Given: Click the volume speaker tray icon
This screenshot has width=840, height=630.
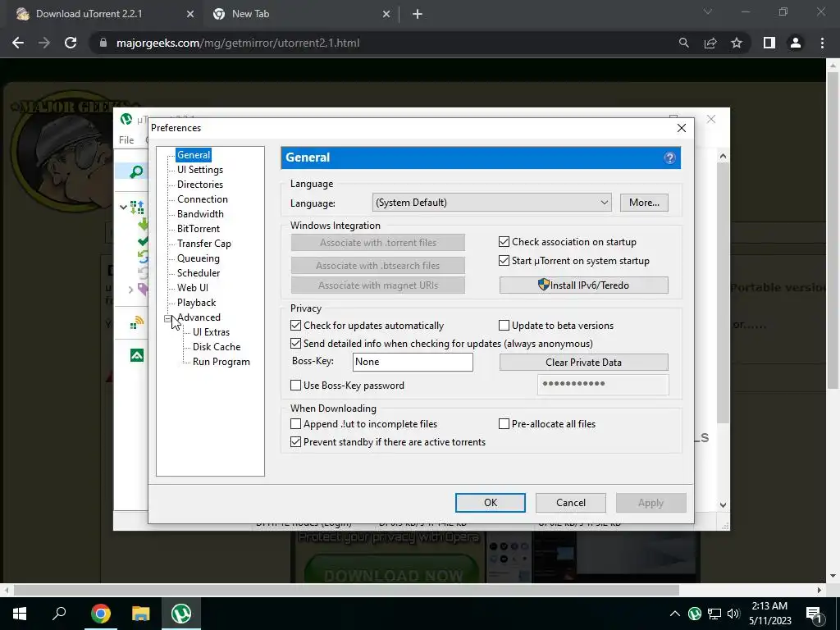Looking at the screenshot, I should [733, 614].
